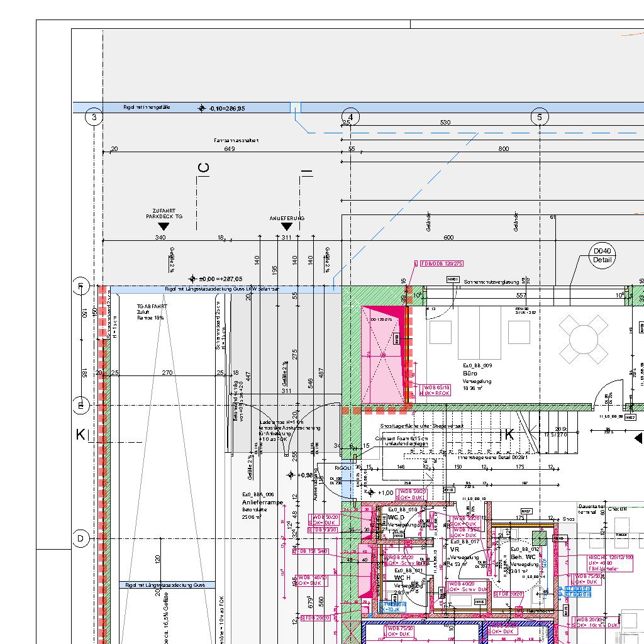Click the elevation text -0,10=286,95

click(226, 108)
